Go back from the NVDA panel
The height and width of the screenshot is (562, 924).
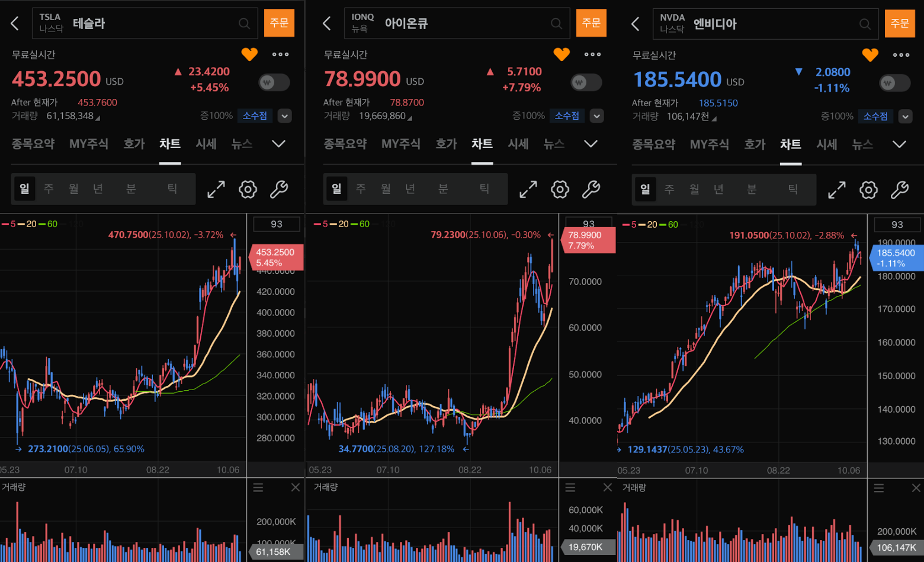[x=636, y=24]
